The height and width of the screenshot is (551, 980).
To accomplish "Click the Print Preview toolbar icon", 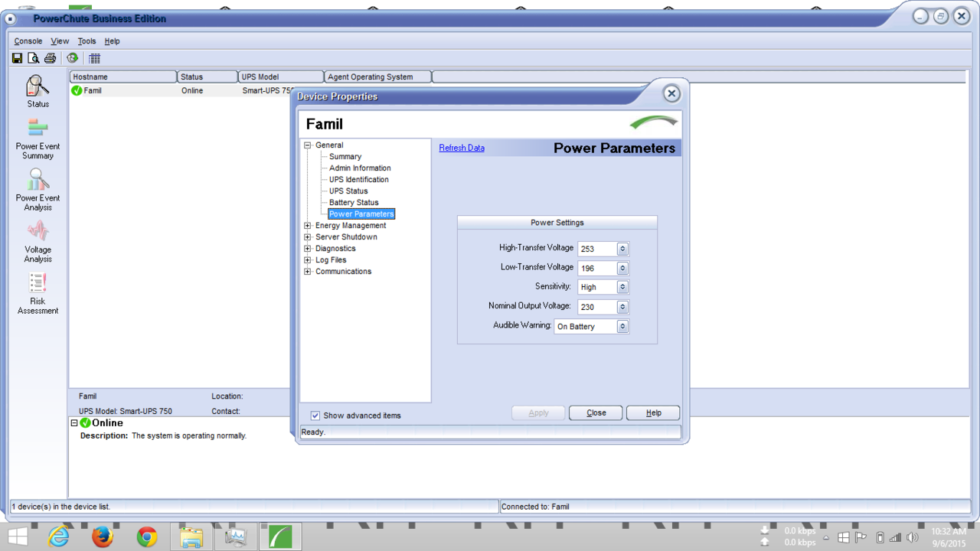I will [x=34, y=58].
